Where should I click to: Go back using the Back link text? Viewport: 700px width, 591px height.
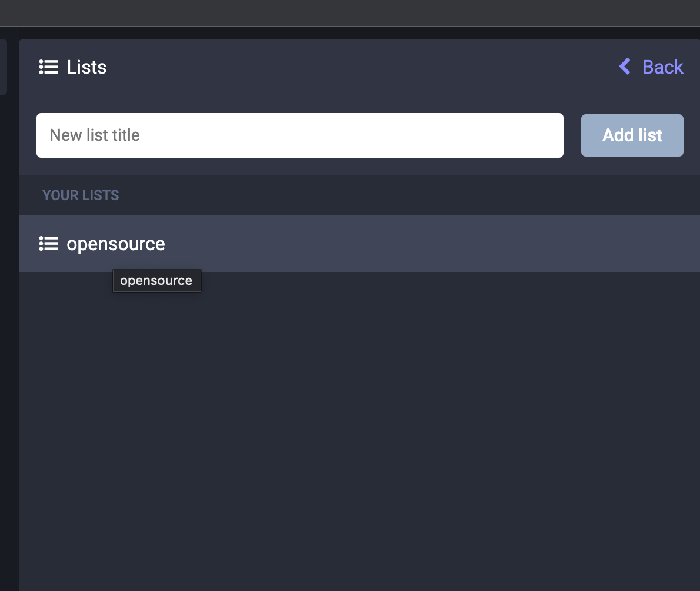click(x=662, y=67)
